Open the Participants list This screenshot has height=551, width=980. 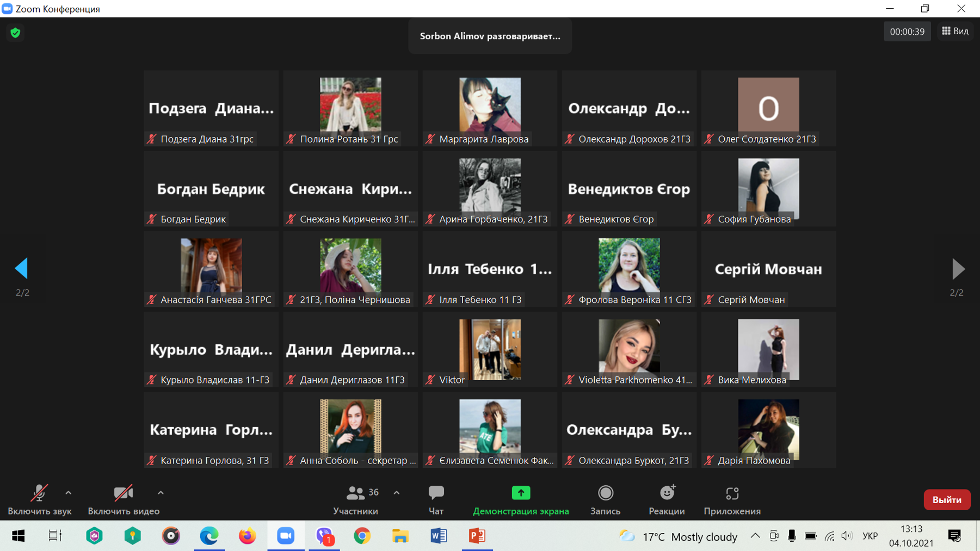(x=356, y=499)
